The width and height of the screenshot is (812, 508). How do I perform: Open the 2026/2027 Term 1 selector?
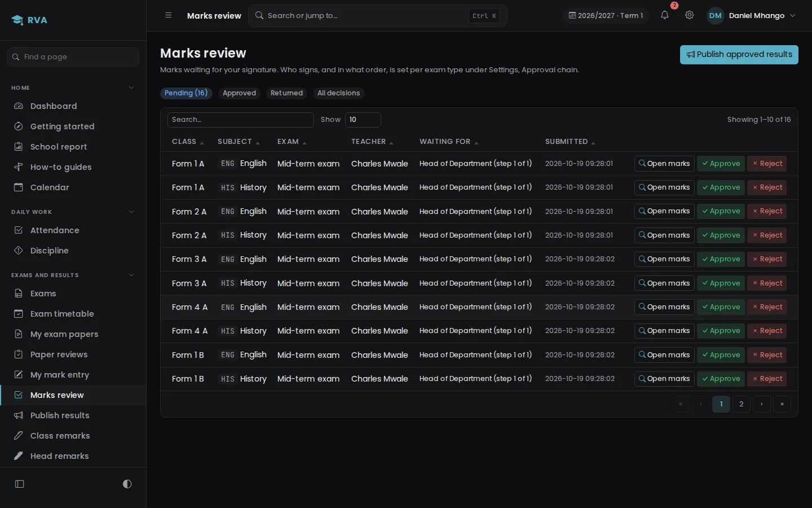pyautogui.click(x=606, y=15)
